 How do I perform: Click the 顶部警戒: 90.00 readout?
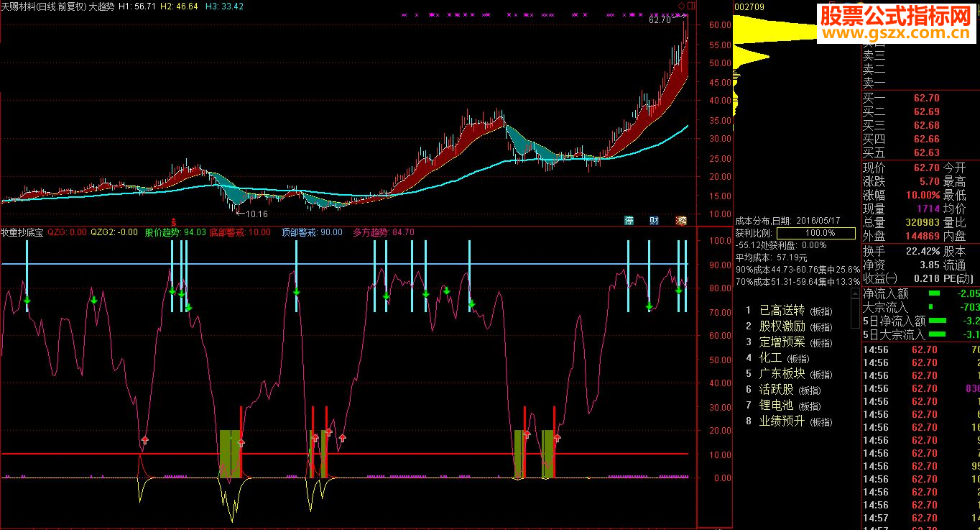click(x=312, y=232)
